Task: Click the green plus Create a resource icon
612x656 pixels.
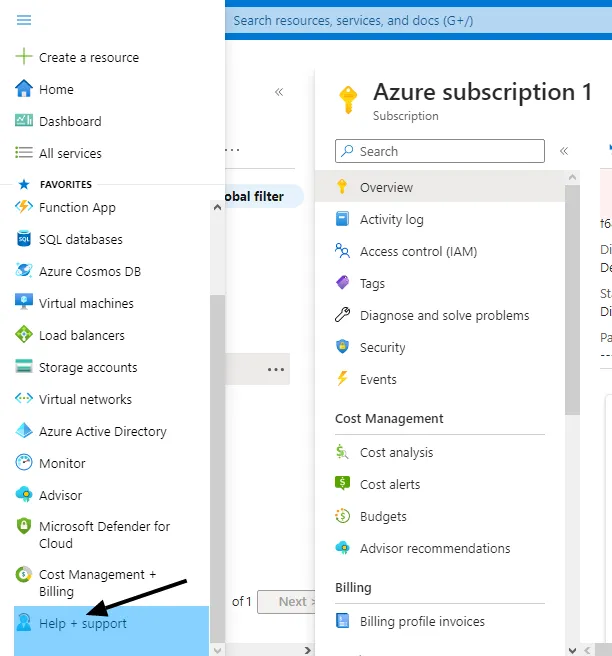Action: [x=24, y=56]
